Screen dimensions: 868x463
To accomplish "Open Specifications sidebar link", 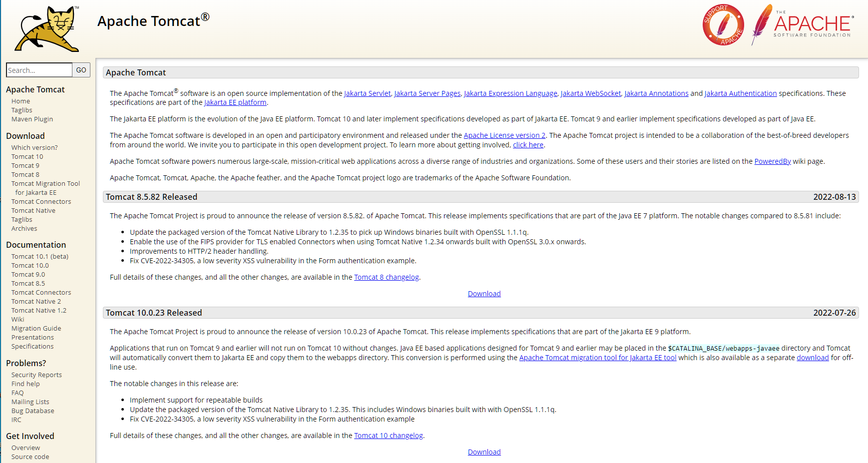I will tap(32, 346).
